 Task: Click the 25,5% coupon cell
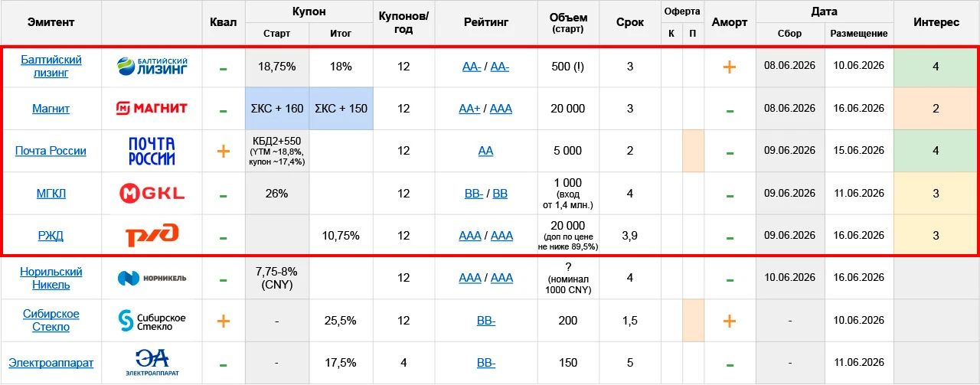point(341,321)
